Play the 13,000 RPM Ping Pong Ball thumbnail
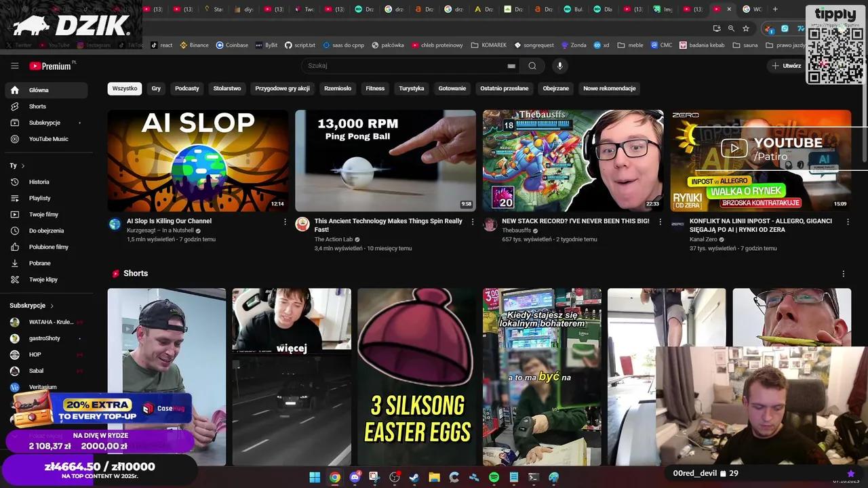This screenshot has width=868, height=488. pos(386,161)
